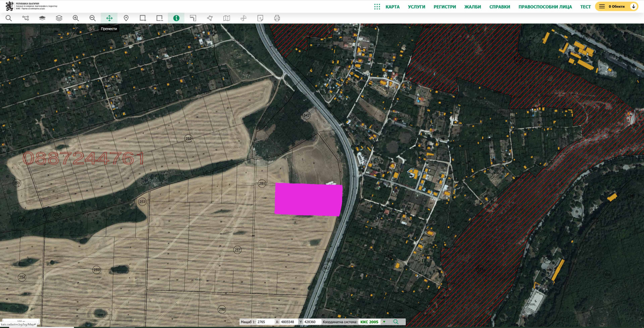Click the ПРАВОСПОСОБНИ ЛИЦА link
This screenshot has height=328, width=644.
point(545,7)
